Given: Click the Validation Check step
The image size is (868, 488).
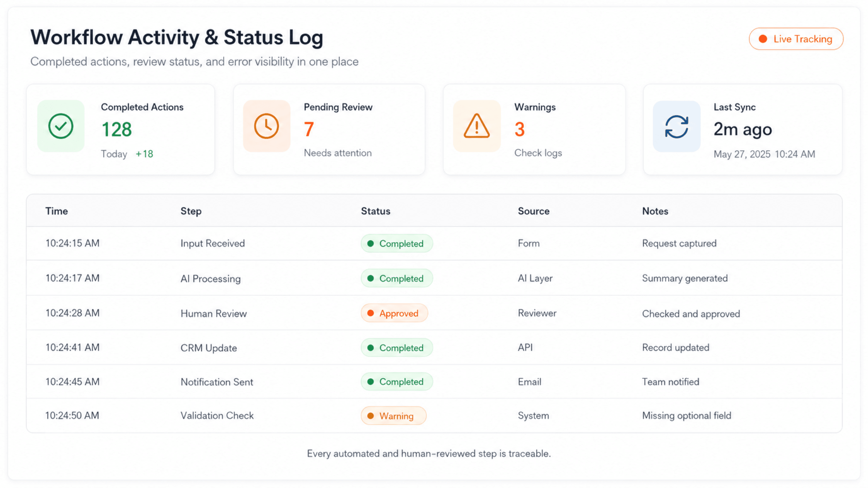Looking at the screenshot, I should click(x=217, y=416).
